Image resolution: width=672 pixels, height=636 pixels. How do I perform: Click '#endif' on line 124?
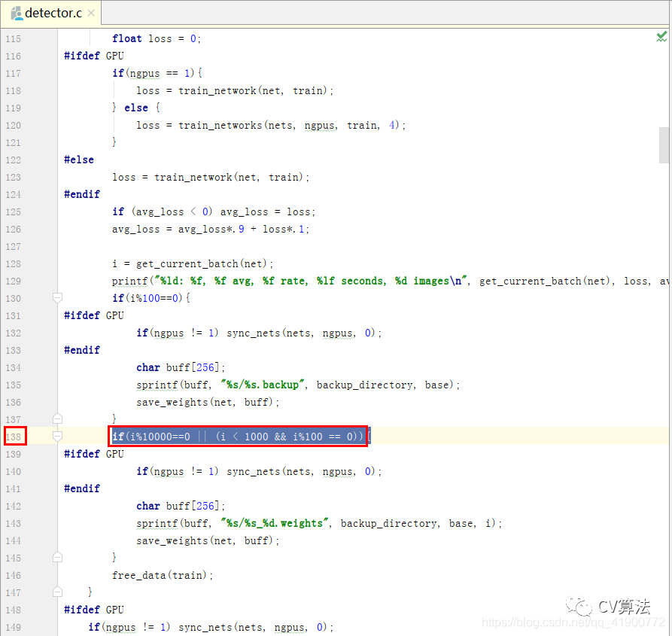(82, 195)
